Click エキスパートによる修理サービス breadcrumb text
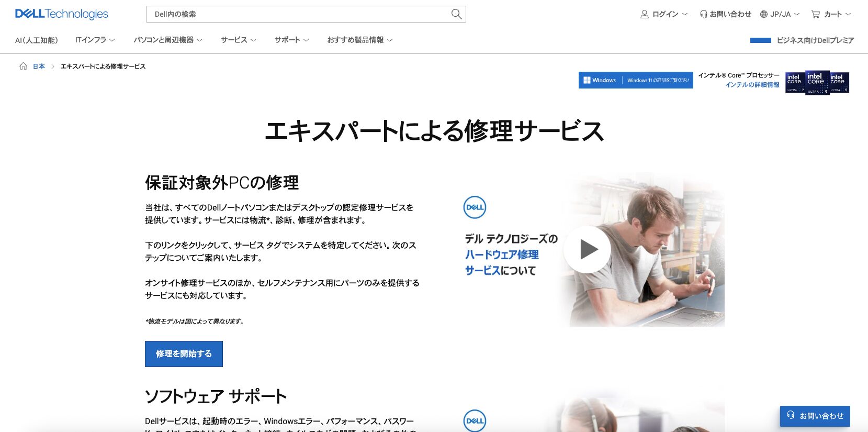This screenshot has height=432, width=868. click(x=103, y=67)
